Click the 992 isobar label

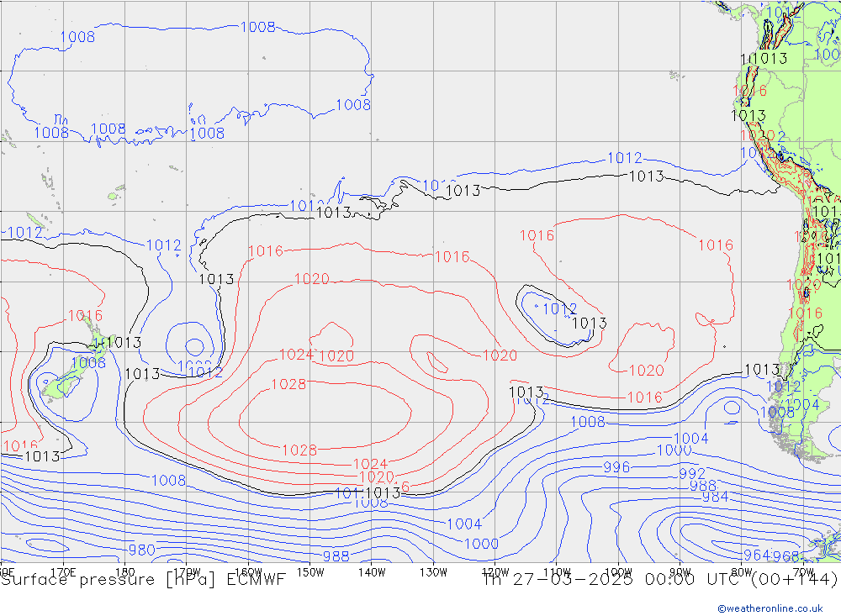(692, 474)
